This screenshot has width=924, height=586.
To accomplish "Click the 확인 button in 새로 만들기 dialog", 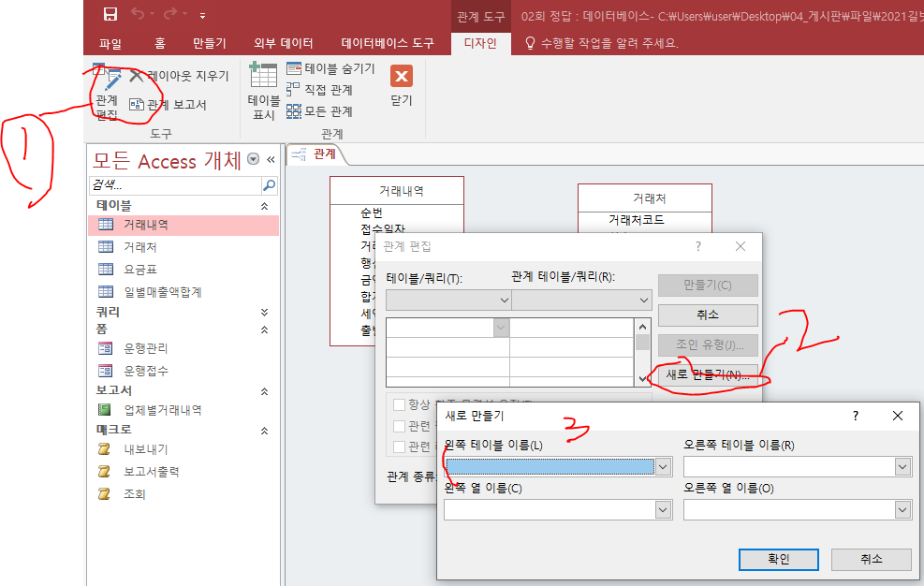I will (778, 559).
